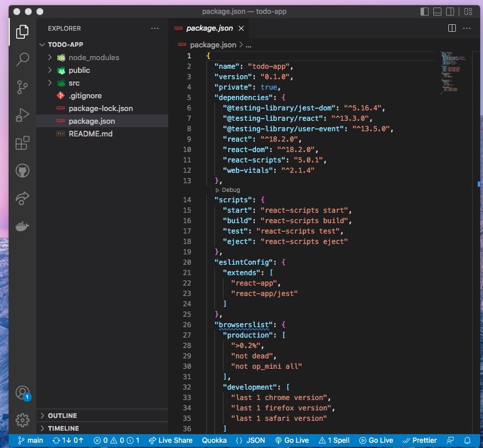This screenshot has width=483, height=448.
Task: Expand the node_modules folder
Action: (x=102, y=58)
